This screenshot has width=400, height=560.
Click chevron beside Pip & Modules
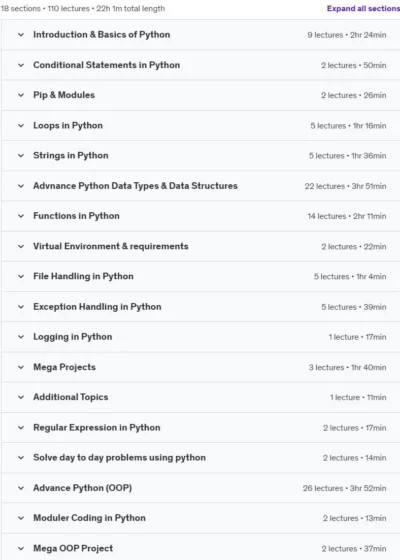[x=21, y=95]
